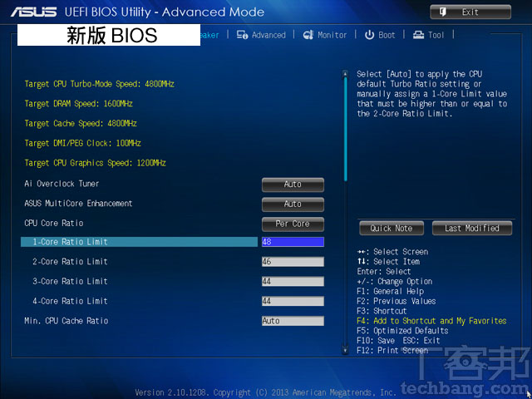Switch to the Monitor tab
Screen dimensions: 532x399
(325, 35)
